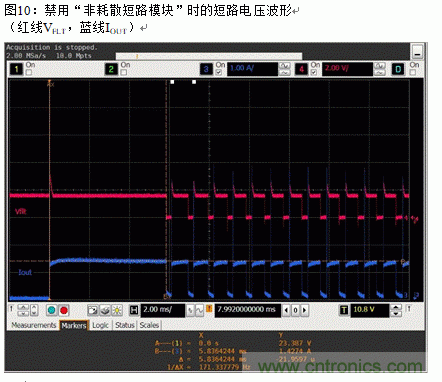Click the '2.00 MSa/s' sample rate text
The height and width of the screenshot is (382, 442).
tap(26, 56)
